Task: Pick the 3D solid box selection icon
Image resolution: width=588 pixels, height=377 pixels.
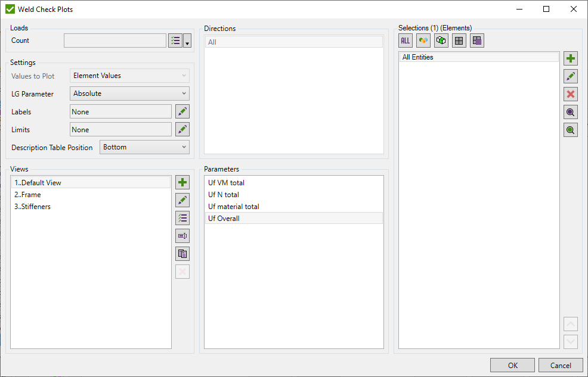Action: pyautogui.click(x=441, y=40)
